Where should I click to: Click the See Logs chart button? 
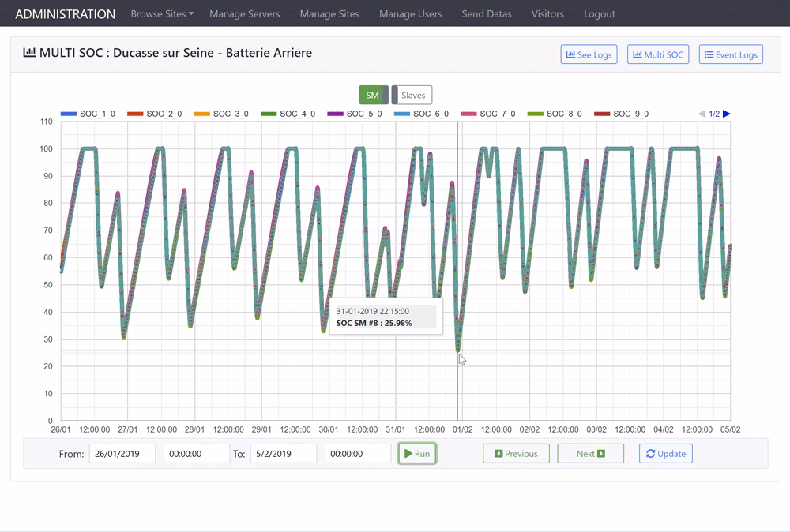(589, 54)
